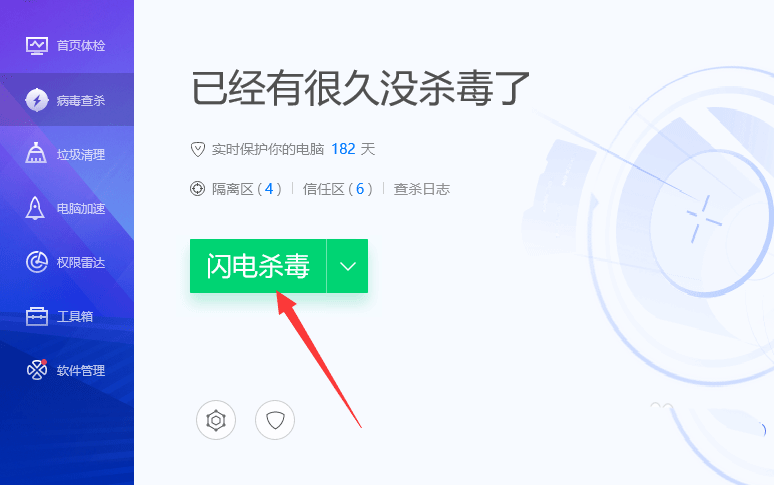Click the target icon beside 隔离区

pyautogui.click(x=197, y=188)
